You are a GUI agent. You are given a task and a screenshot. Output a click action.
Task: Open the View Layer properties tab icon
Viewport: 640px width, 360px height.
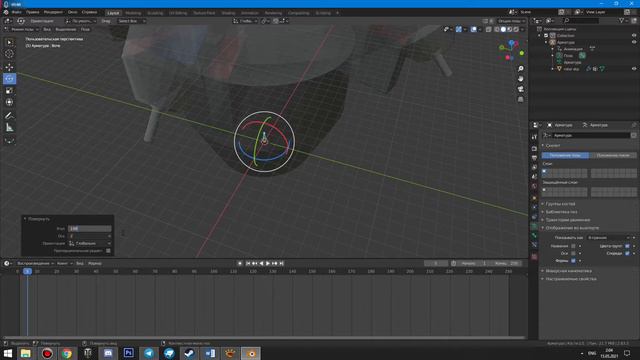coord(534,167)
